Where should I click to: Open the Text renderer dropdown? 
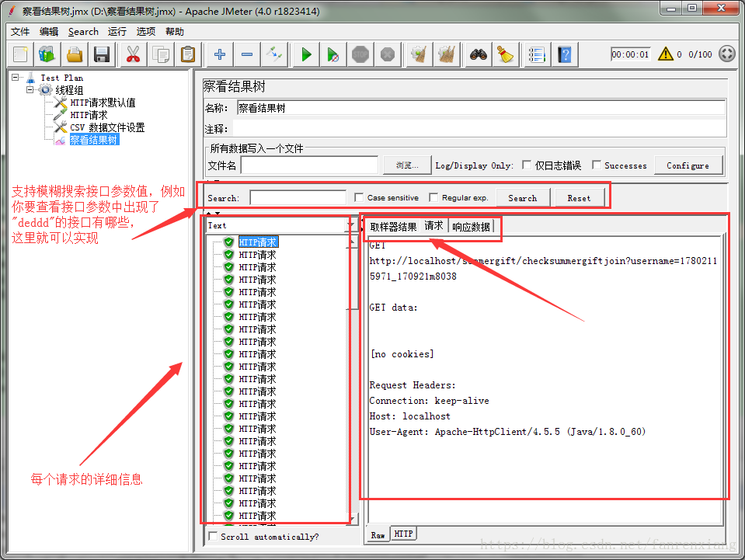coord(350,225)
